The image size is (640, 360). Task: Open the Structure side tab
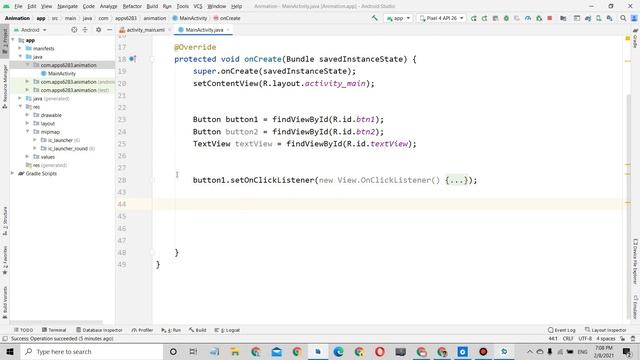point(5,221)
